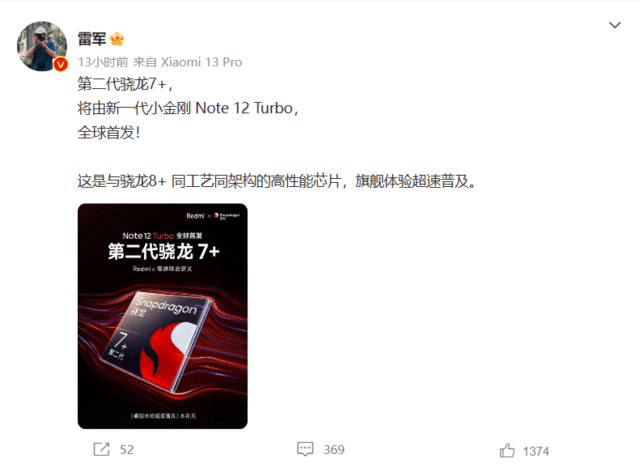Screen dimensions: 640x467
Task: Like the post with thumbs-up icon
Action: point(507,451)
